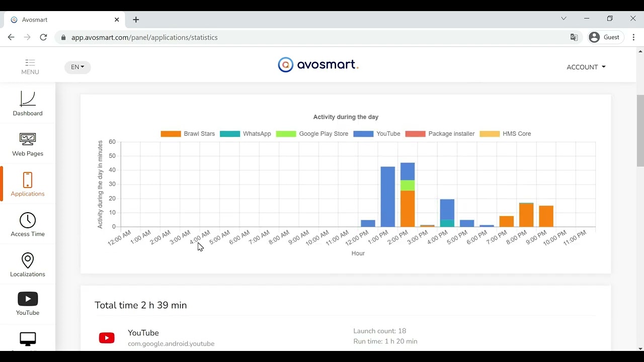Toggle Package installer legend entry
The height and width of the screenshot is (362, 644).
440,134
